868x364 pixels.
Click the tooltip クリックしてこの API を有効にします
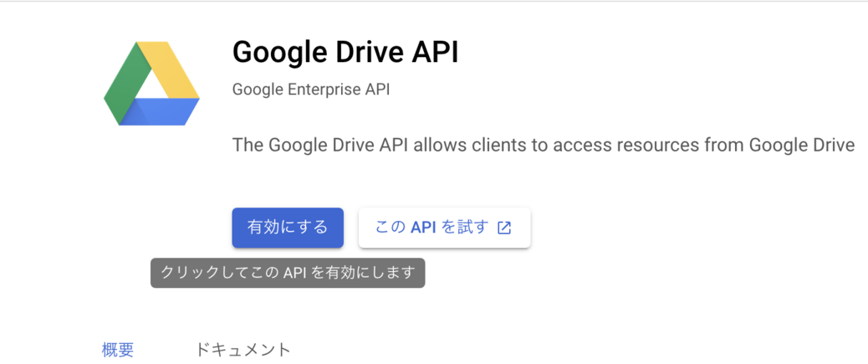[x=288, y=273]
